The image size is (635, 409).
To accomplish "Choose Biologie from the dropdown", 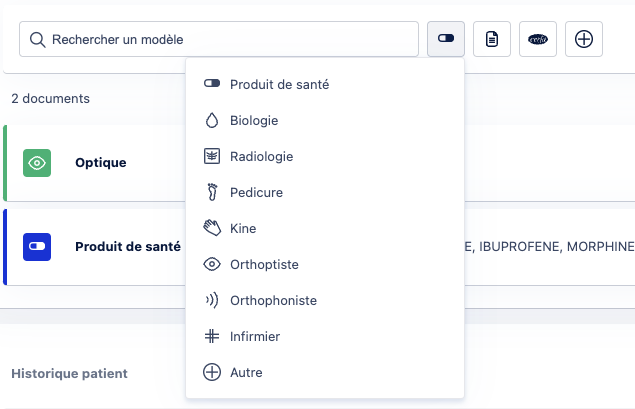I will point(325,120).
